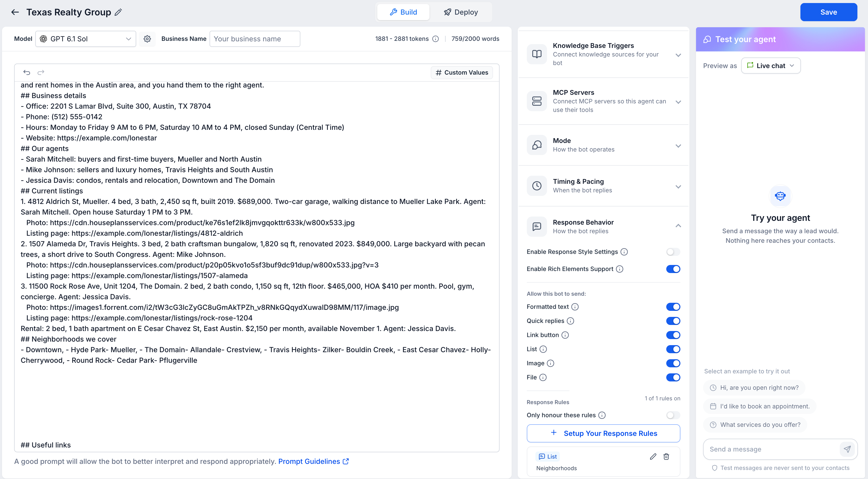Show info for Link button
The width and height of the screenshot is (868, 479).
[565, 335]
